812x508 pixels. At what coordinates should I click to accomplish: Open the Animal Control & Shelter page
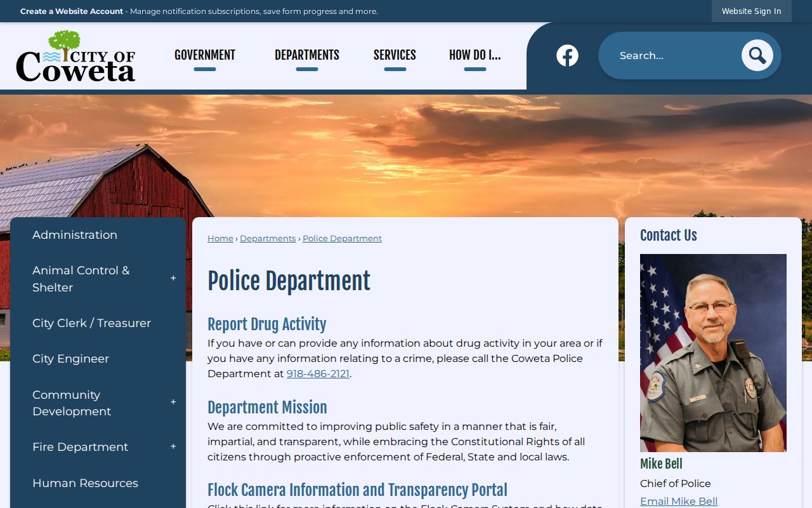(x=81, y=279)
